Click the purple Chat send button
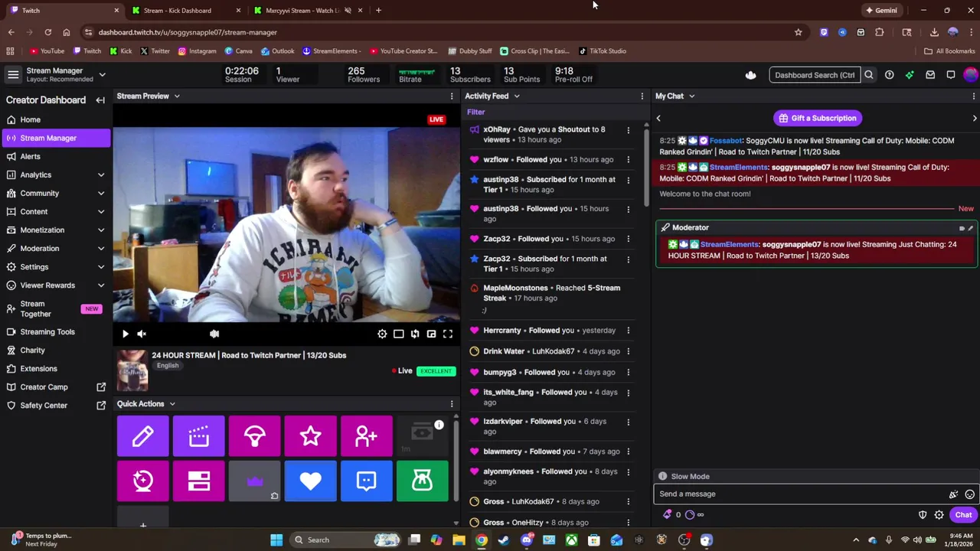The width and height of the screenshot is (980, 551). click(963, 515)
